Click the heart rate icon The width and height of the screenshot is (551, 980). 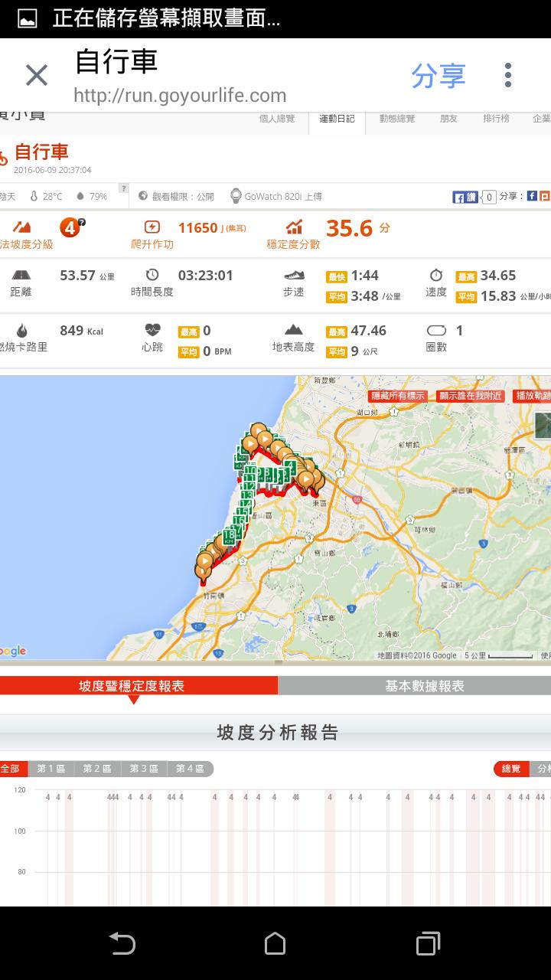point(152,331)
